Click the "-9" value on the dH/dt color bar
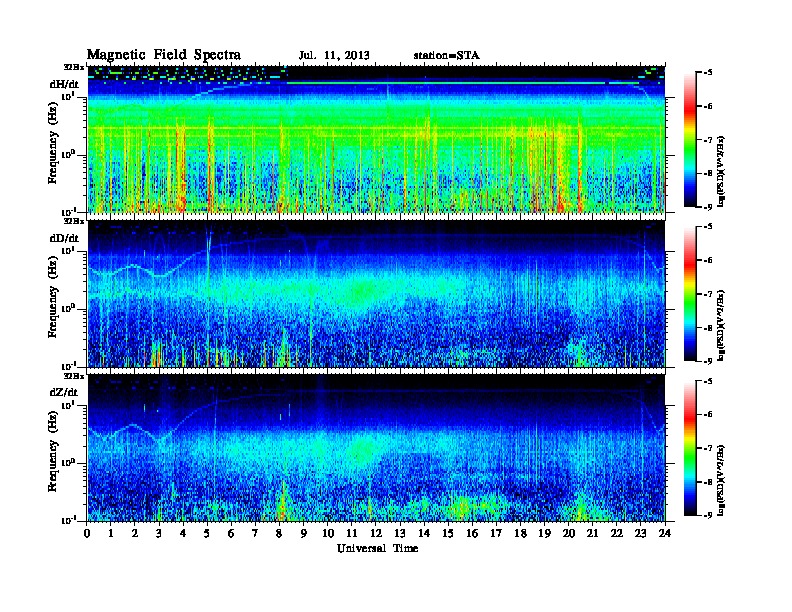 click(708, 207)
